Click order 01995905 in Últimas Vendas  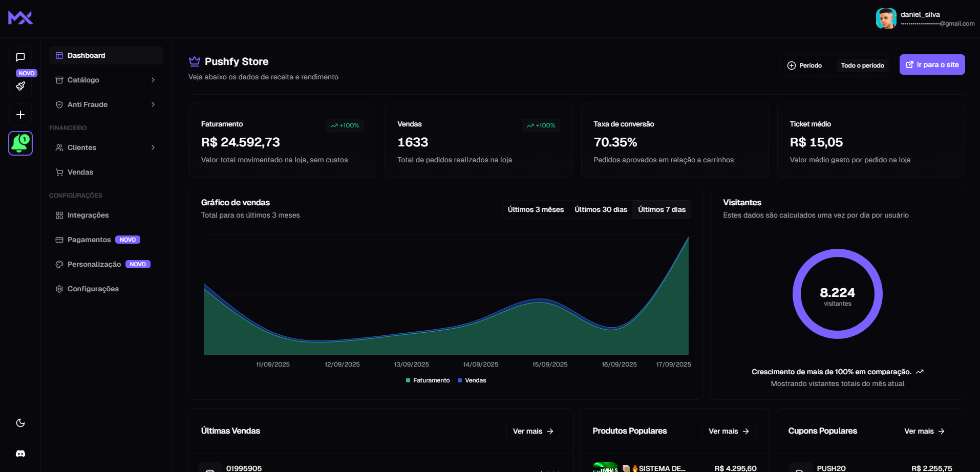click(244, 468)
